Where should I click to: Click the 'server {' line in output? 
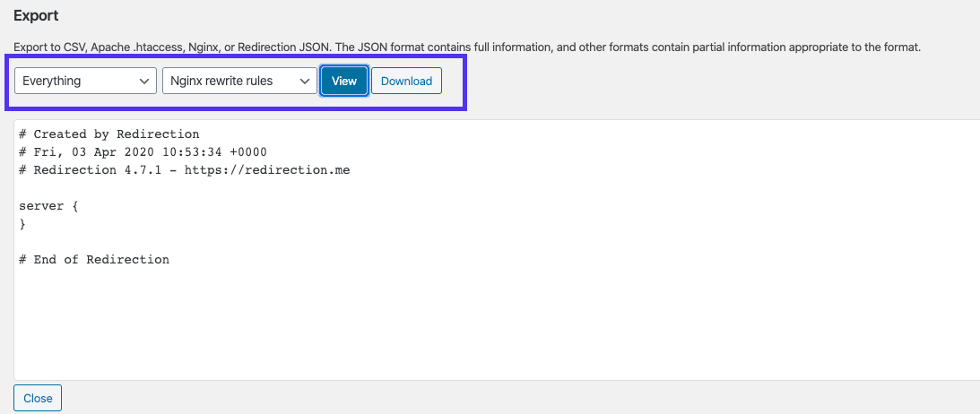point(48,206)
